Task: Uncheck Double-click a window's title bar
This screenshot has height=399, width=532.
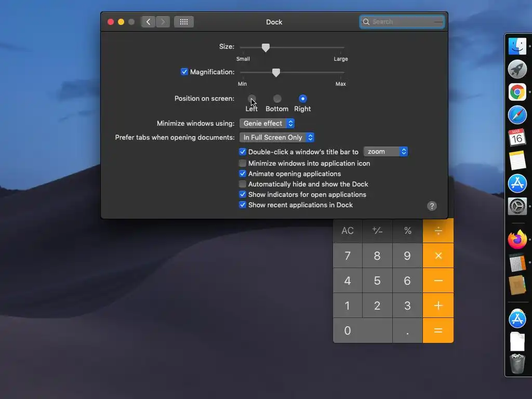Action: click(x=242, y=152)
